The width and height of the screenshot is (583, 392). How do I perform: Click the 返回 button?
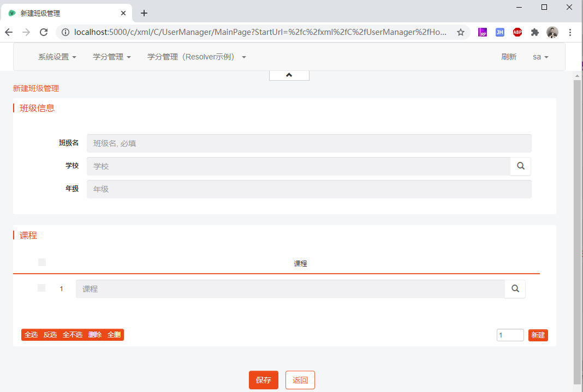point(300,380)
